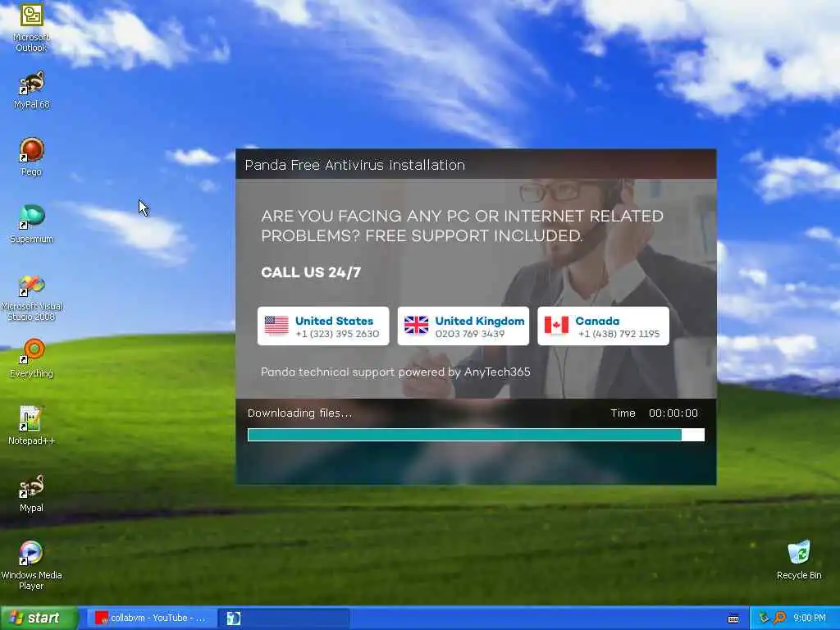Click the United Kingdom phone number
The width and height of the screenshot is (840, 630).
pyautogui.click(x=470, y=334)
